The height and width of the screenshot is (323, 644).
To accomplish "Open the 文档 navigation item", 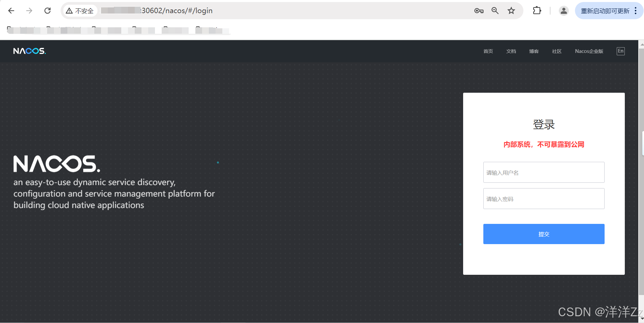I will [x=511, y=51].
